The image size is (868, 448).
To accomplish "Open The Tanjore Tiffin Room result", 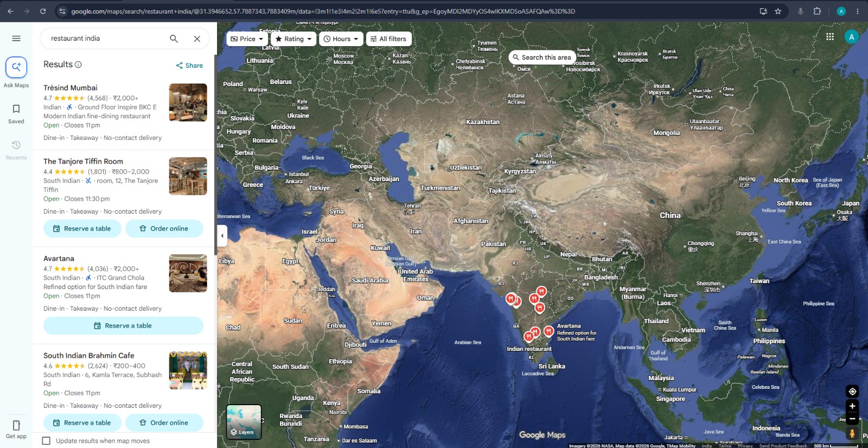I will [x=83, y=162].
